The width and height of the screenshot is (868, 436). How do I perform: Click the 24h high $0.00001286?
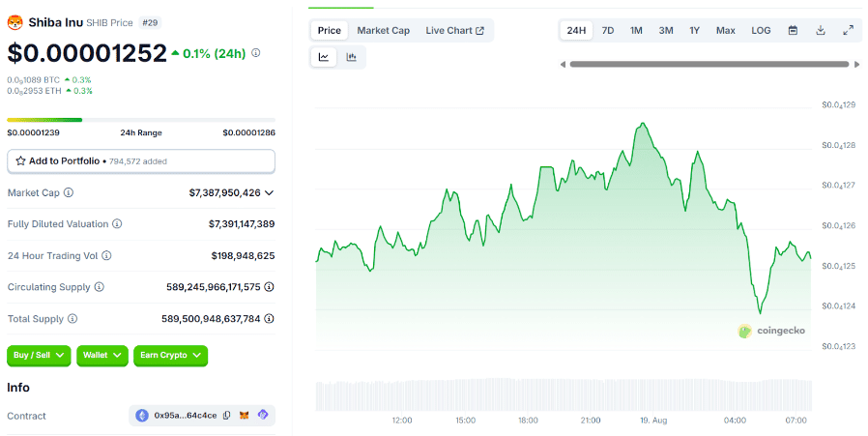pos(249,133)
